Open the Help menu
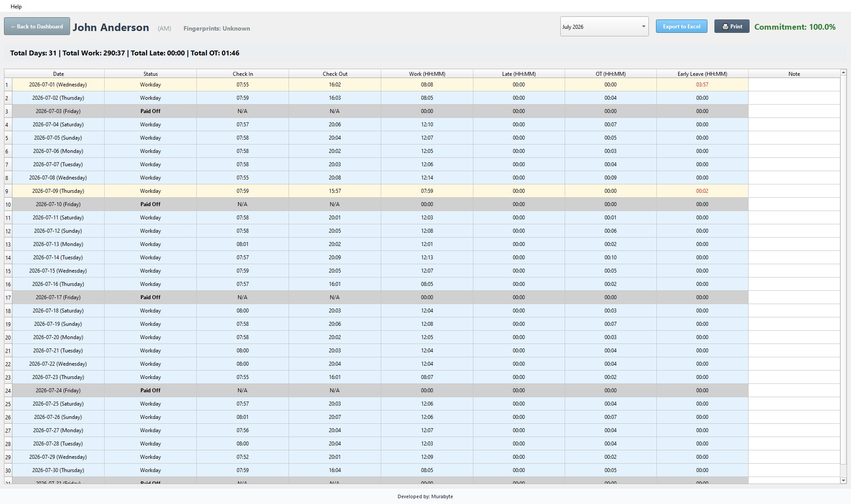This screenshot has height=504, width=851. pos(16,6)
